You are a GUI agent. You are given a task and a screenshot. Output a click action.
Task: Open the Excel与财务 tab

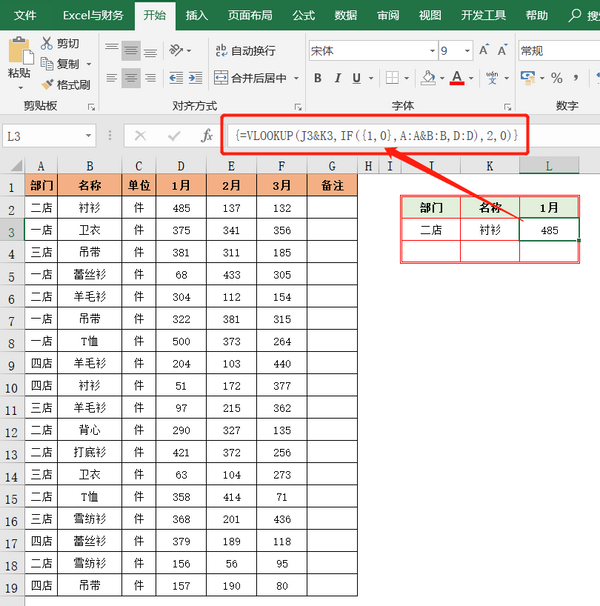(93, 15)
